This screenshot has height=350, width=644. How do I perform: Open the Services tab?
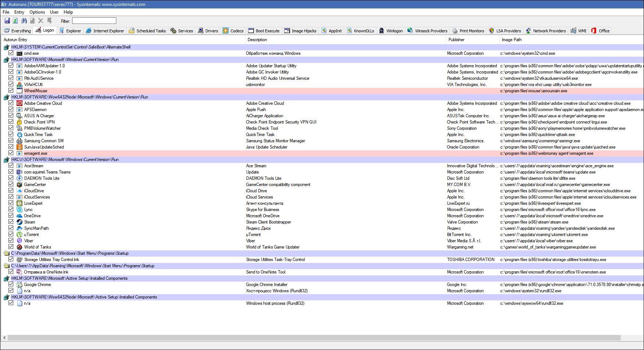click(x=182, y=31)
